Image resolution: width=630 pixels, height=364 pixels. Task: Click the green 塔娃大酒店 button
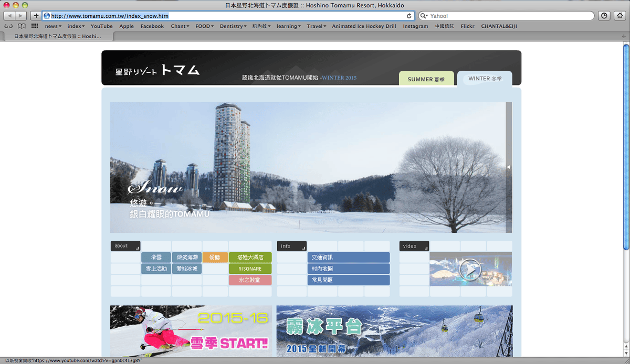(250, 258)
